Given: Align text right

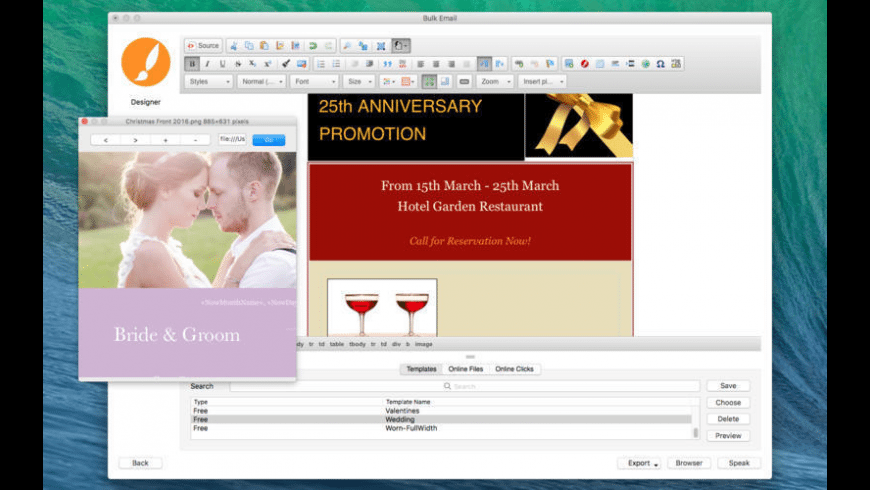Looking at the screenshot, I should (x=452, y=64).
